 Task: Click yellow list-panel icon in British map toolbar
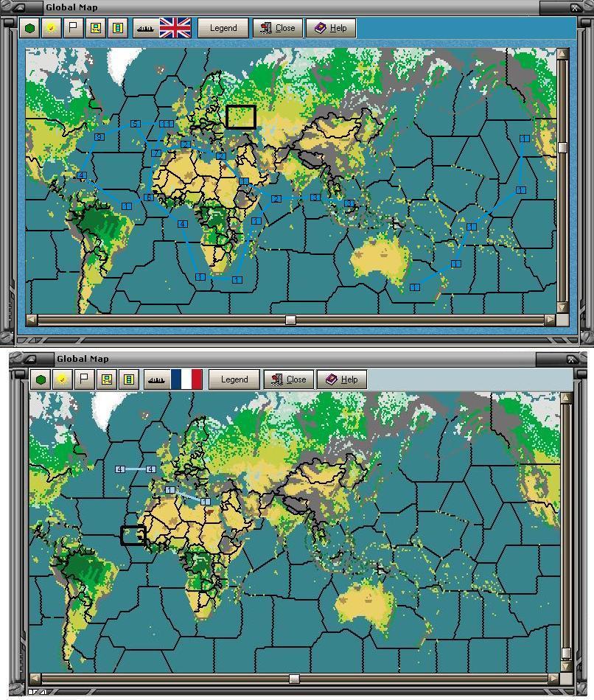tap(117, 28)
